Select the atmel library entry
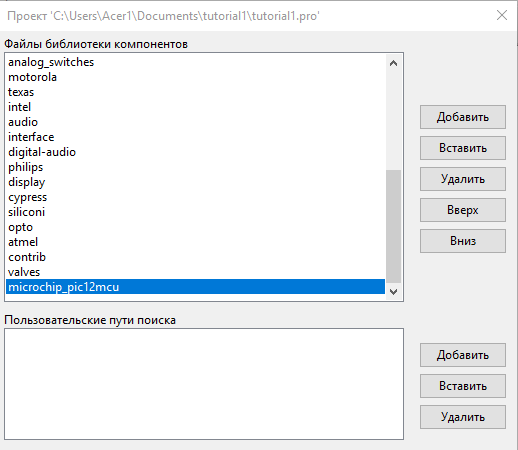The width and height of the screenshot is (518, 450). coord(195,242)
